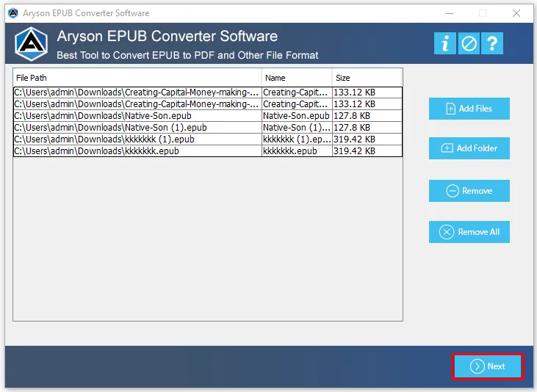Screen dimensions: 537x392
Task: Click the Add Files button
Action: (x=469, y=109)
